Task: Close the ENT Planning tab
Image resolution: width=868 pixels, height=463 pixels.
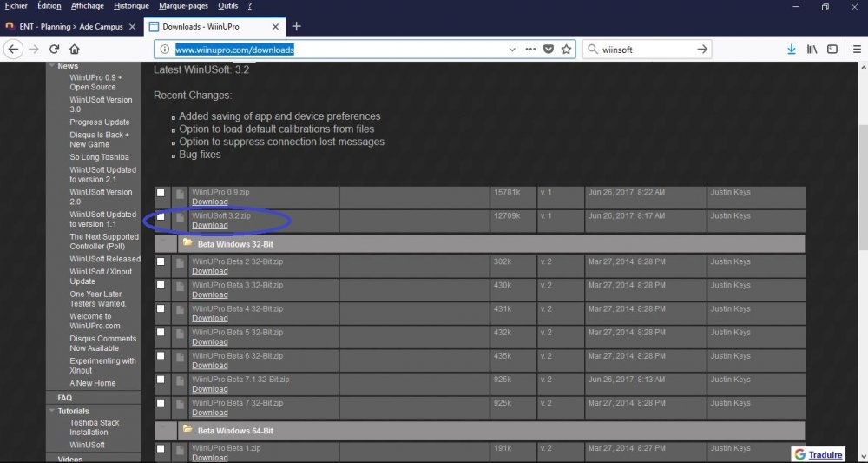Action: click(x=133, y=27)
